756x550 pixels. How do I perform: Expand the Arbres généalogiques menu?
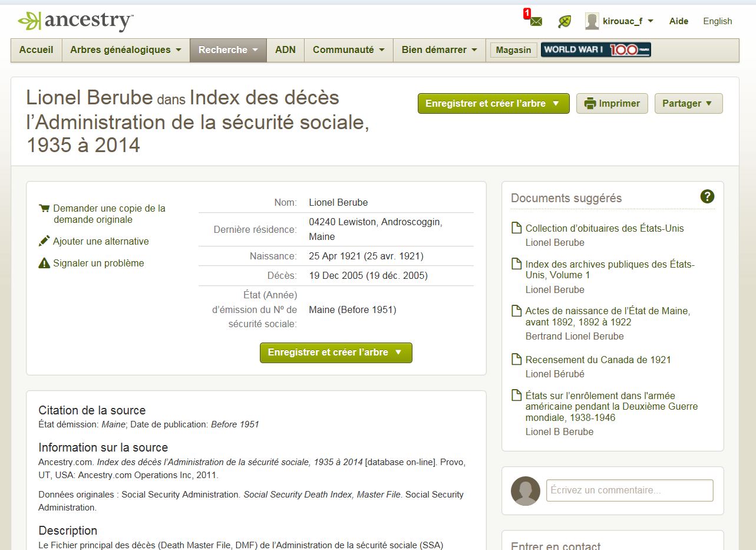pos(126,50)
